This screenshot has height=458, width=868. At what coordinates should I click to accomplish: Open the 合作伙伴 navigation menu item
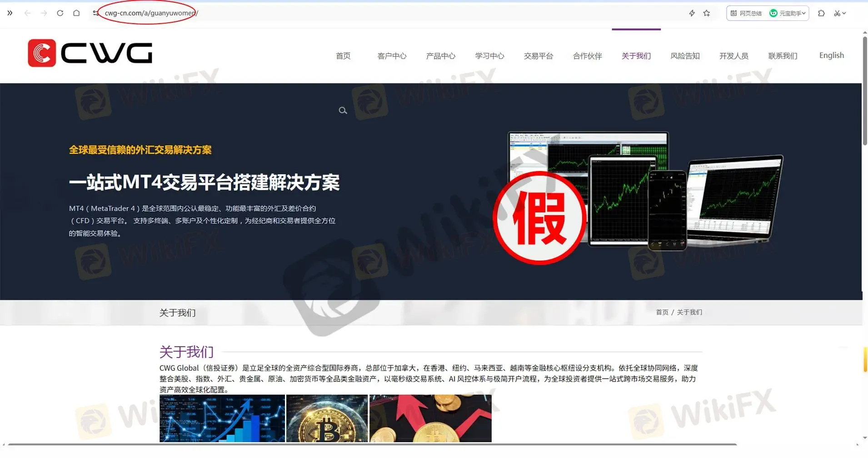pos(587,56)
